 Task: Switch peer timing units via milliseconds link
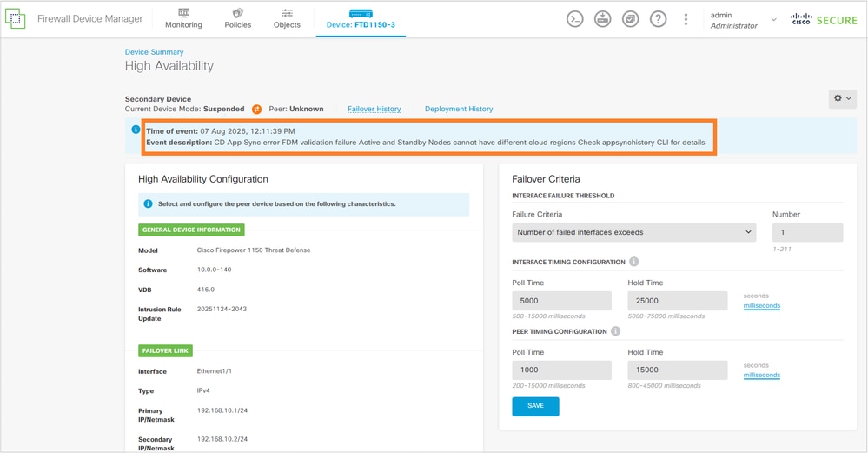point(762,376)
